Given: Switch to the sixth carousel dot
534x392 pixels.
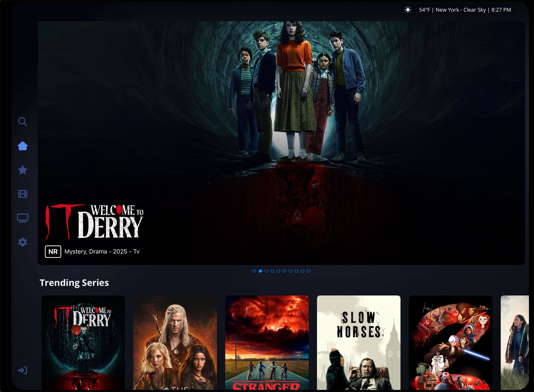Looking at the screenshot, I should pos(284,271).
